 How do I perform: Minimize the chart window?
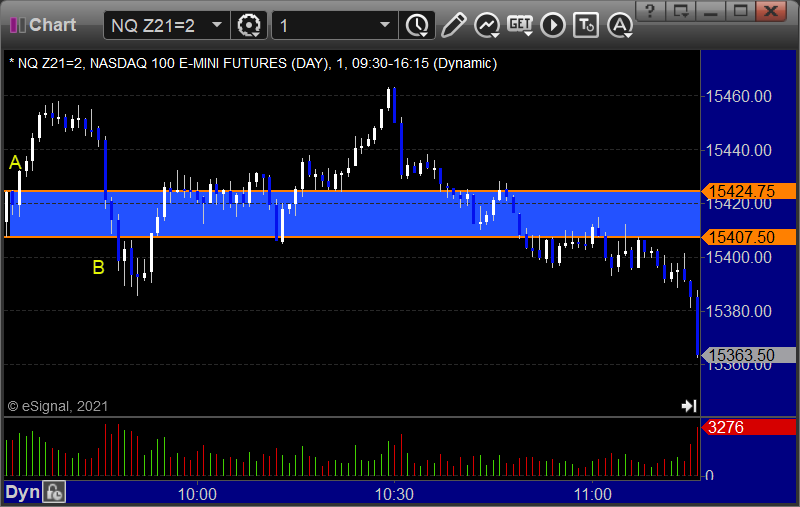tap(711, 11)
